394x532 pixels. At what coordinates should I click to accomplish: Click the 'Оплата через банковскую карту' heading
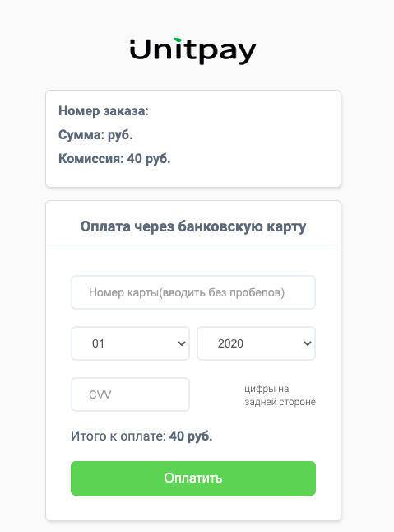[193, 226]
